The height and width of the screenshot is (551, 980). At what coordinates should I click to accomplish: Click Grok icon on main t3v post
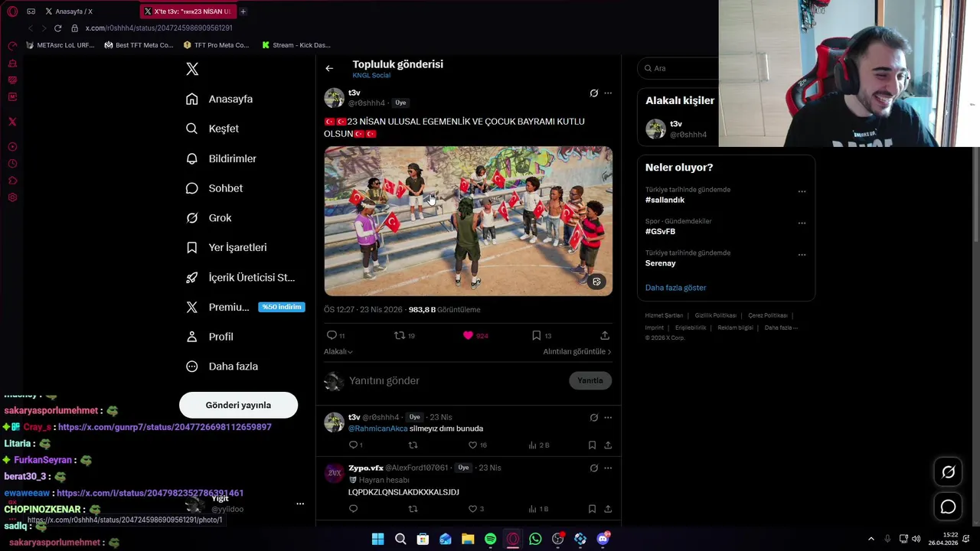click(x=593, y=93)
